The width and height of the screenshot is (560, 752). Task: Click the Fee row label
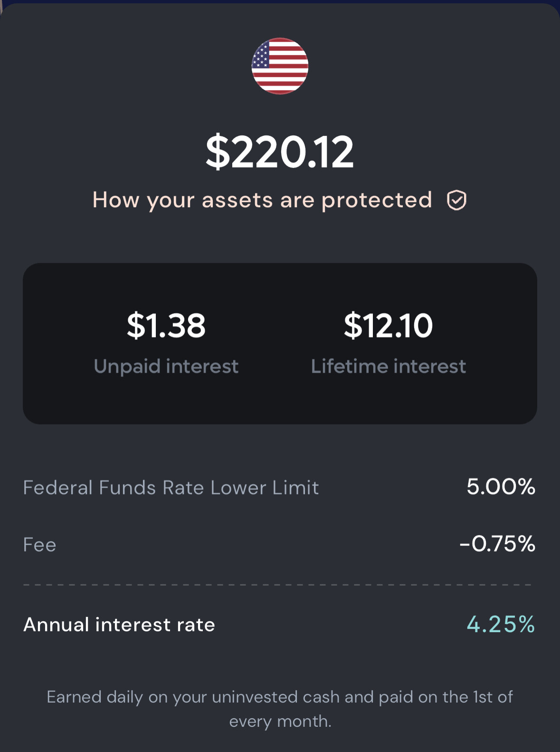click(x=39, y=545)
